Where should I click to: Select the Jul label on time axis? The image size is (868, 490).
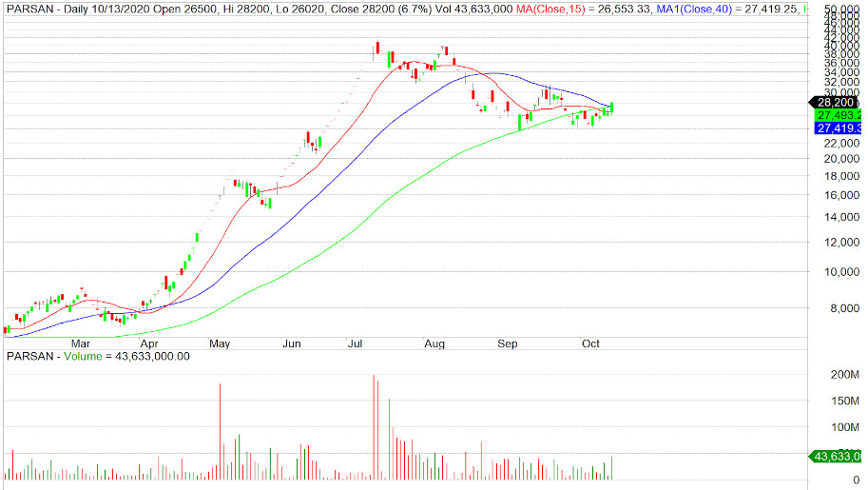pyautogui.click(x=358, y=343)
